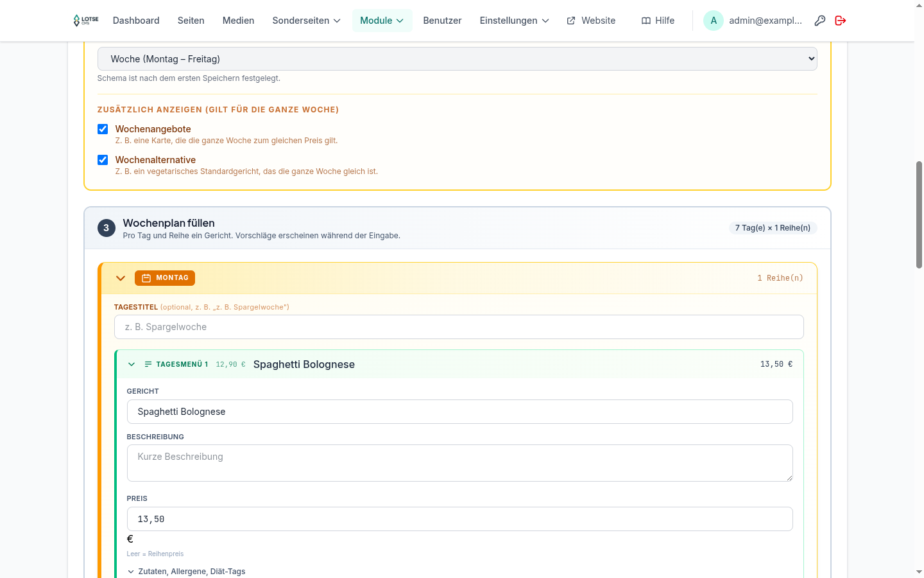
Task: Click the step 3 number circle
Action: 107,228
